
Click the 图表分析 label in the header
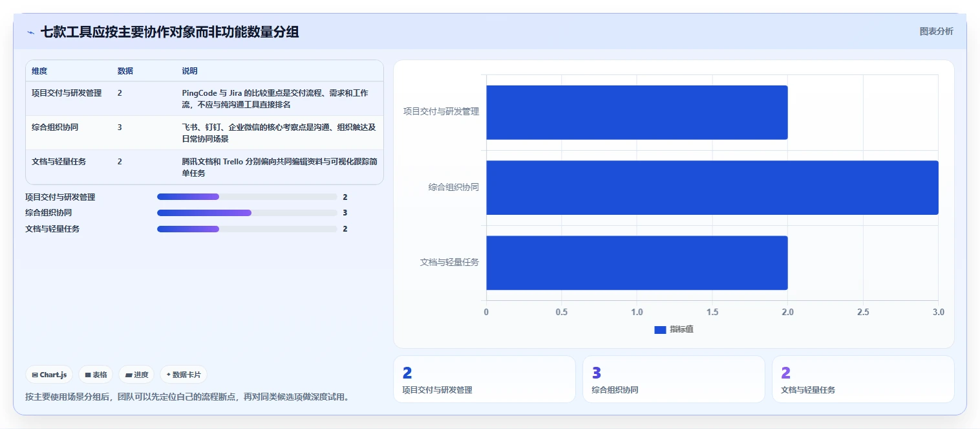click(936, 31)
